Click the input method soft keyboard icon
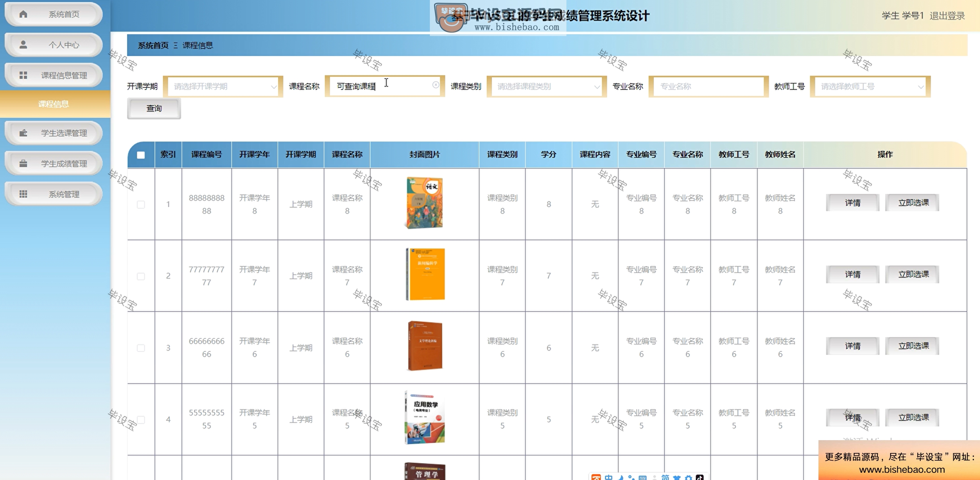980x480 pixels. click(643, 477)
